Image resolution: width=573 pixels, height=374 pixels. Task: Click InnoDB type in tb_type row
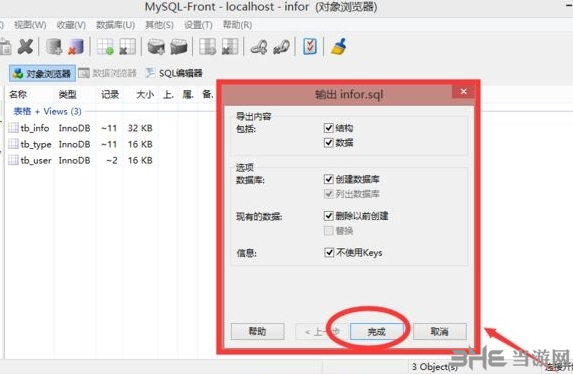click(75, 144)
